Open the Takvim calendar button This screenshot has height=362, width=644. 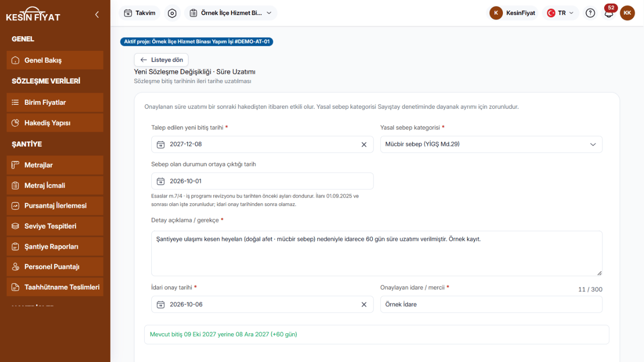pyautogui.click(x=140, y=13)
